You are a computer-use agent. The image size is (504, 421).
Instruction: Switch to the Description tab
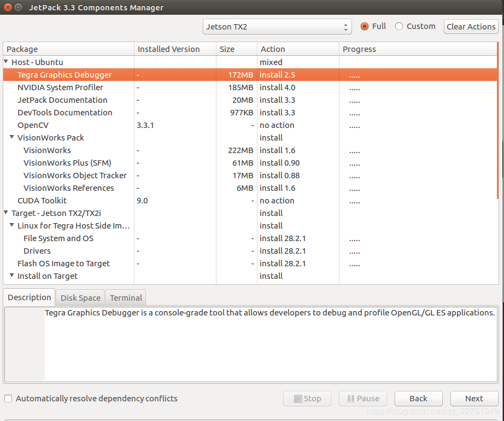pyautogui.click(x=30, y=297)
